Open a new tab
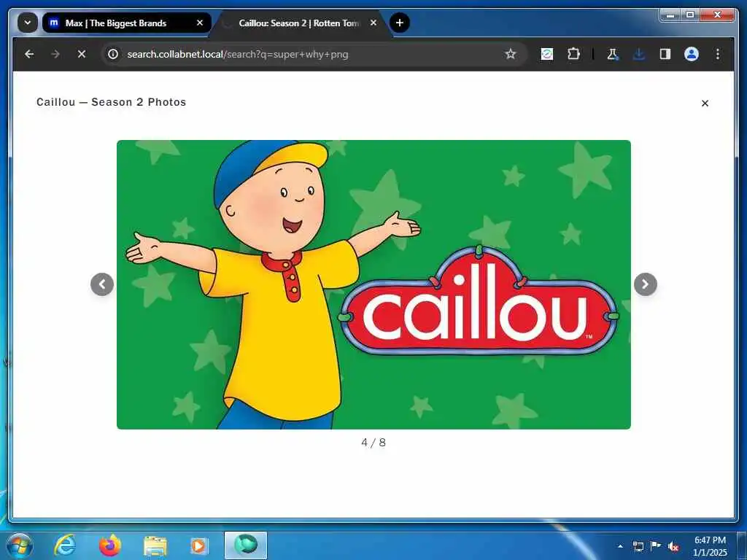Image resolution: width=747 pixels, height=560 pixels. 399,23
